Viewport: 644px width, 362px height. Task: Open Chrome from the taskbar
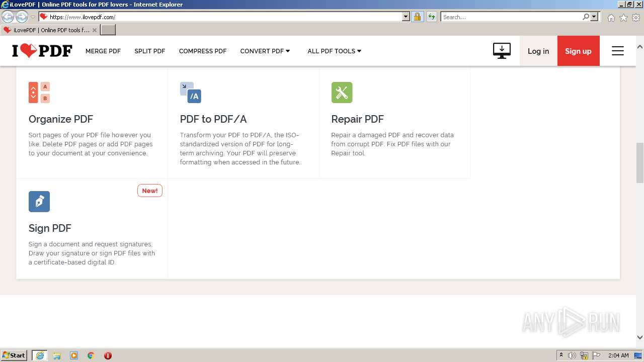[91, 355]
